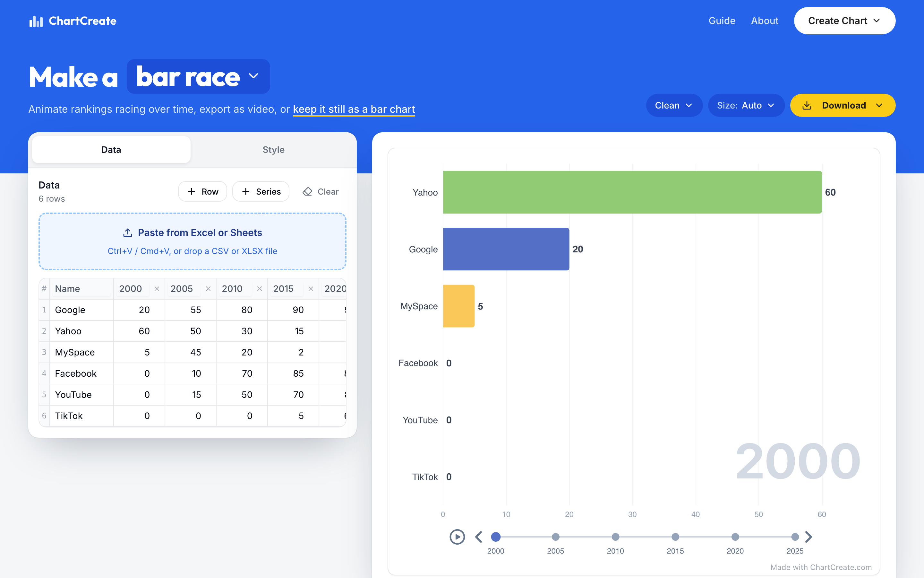Click TikTok's 2015 value cell showing 5
This screenshot has width=924, height=578.
[x=293, y=416]
